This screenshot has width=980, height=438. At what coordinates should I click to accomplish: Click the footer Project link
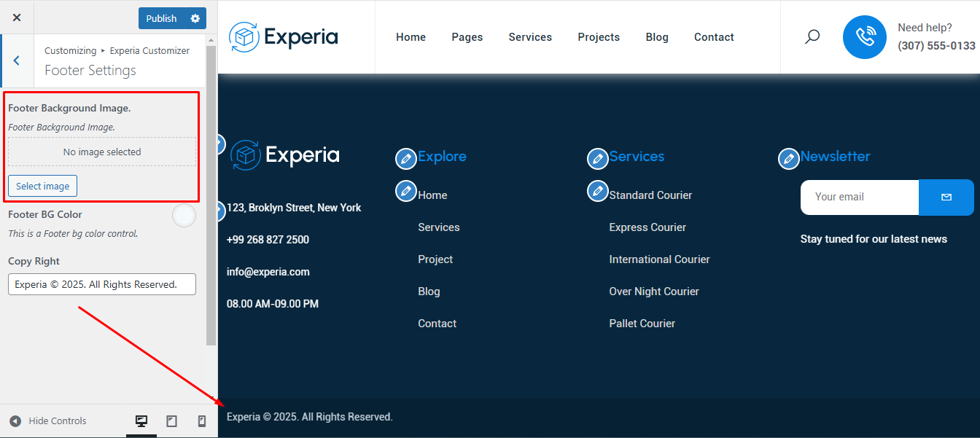click(x=435, y=259)
